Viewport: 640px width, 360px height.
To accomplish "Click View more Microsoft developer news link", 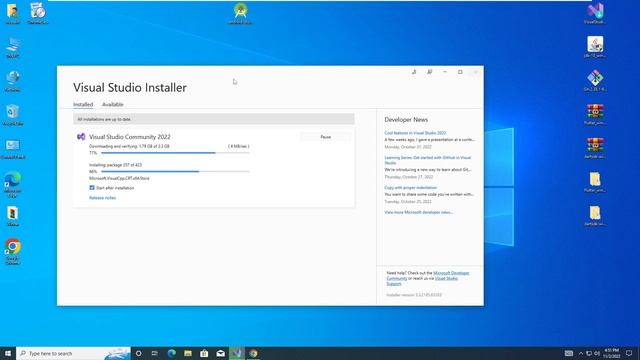I will tap(419, 212).
